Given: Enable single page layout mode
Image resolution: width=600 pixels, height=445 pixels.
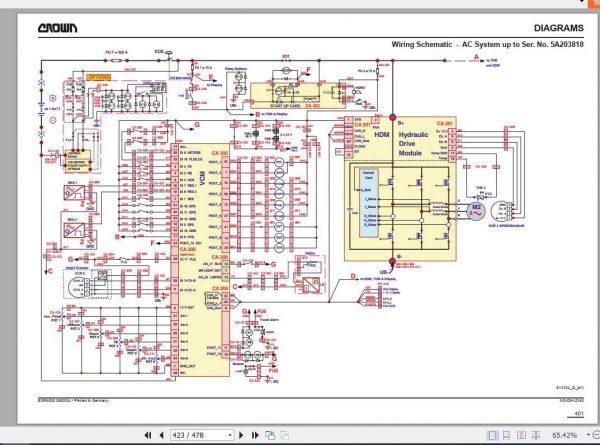Looking at the screenshot, I should tap(492, 435).
